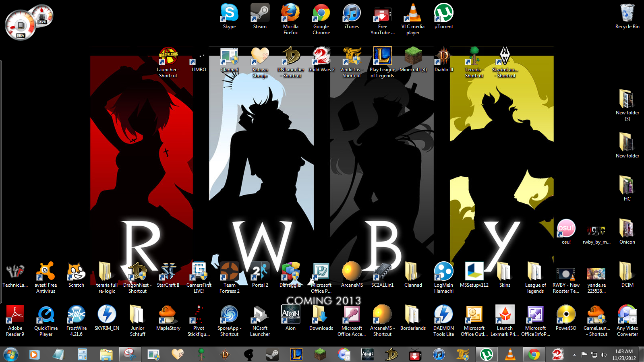Select the Downloads folder shortcut
The height and width of the screenshot is (362, 644).
point(321,318)
